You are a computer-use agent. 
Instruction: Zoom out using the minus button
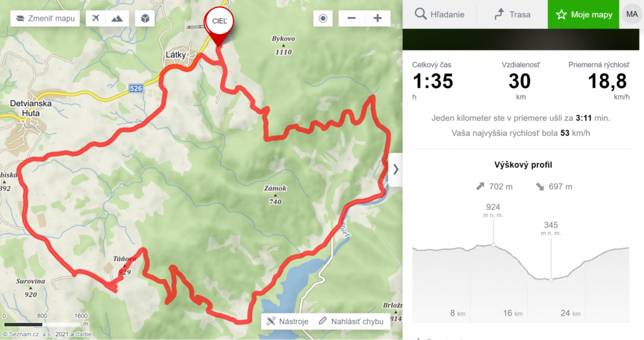click(x=352, y=18)
